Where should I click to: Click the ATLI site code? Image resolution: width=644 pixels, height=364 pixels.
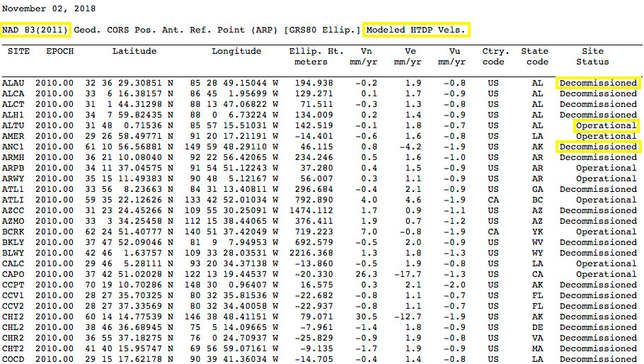point(13,200)
